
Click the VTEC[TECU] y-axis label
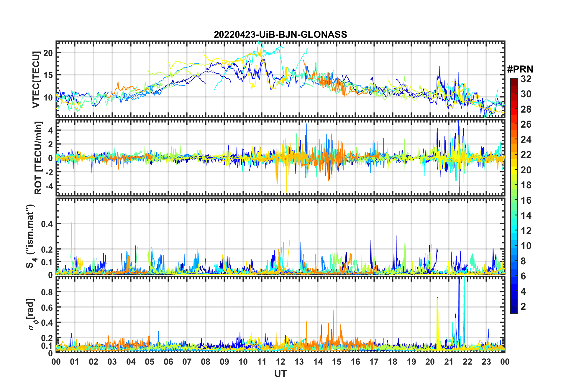click(x=36, y=80)
